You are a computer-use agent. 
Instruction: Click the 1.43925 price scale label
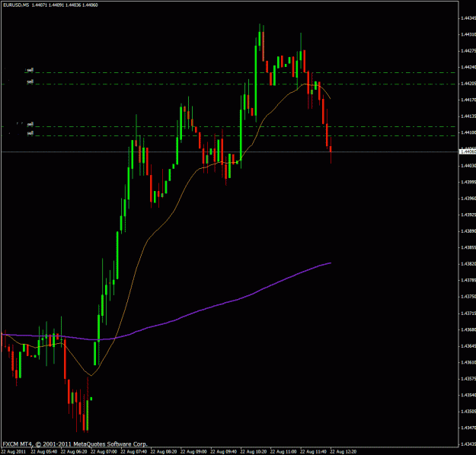click(x=468, y=215)
